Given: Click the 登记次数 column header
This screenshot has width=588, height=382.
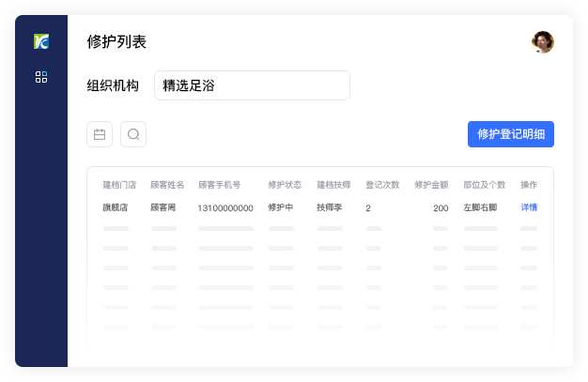Looking at the screenshot, I should point(382,185).
